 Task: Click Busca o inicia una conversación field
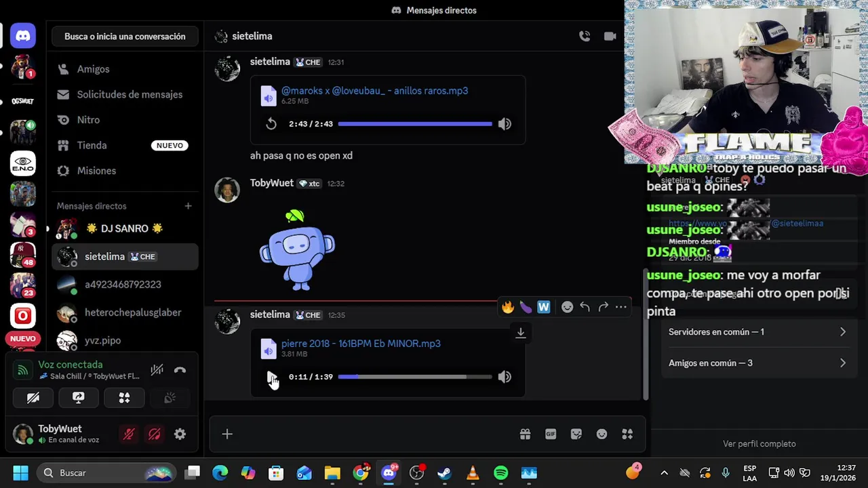pos(125,37)
